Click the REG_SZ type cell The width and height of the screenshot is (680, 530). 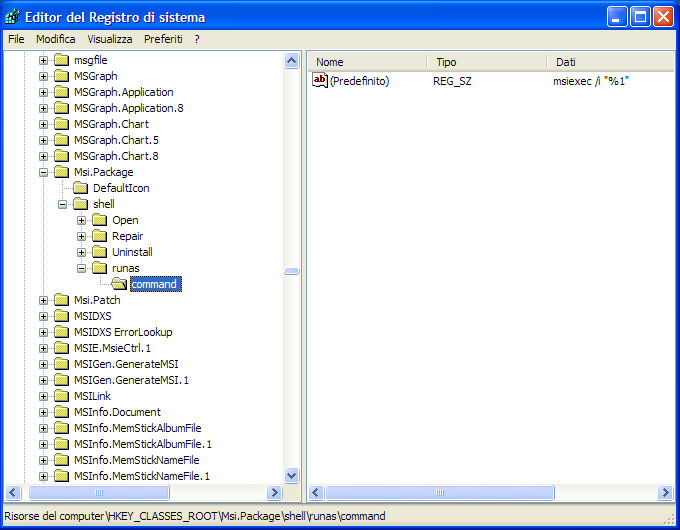click(452, 81)
